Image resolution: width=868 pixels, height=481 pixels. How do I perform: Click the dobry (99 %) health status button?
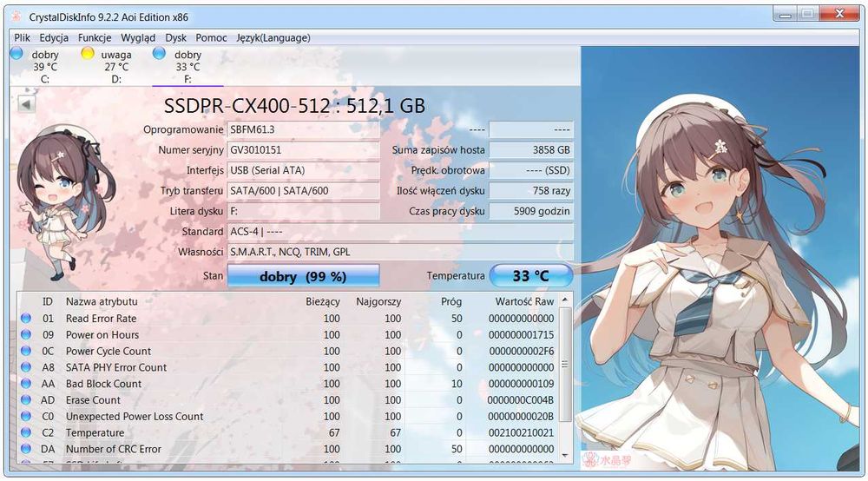[x=303, y=275]
